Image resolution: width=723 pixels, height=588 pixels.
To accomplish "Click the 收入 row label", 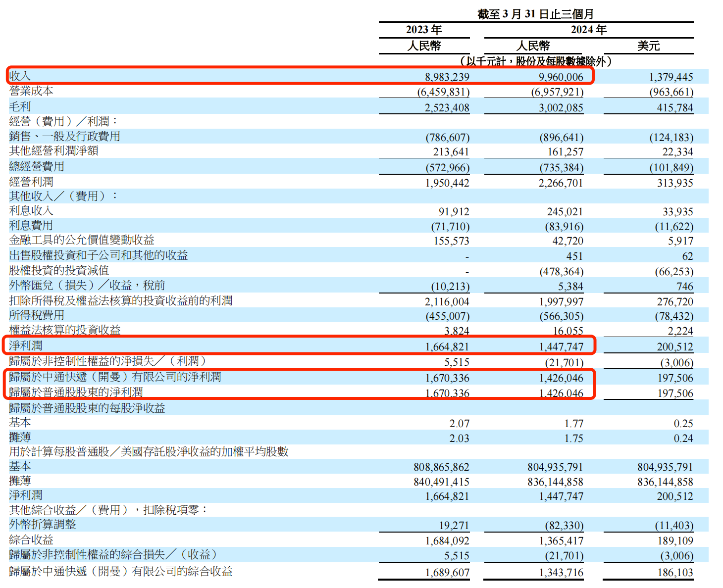I will tap(18, 77).
